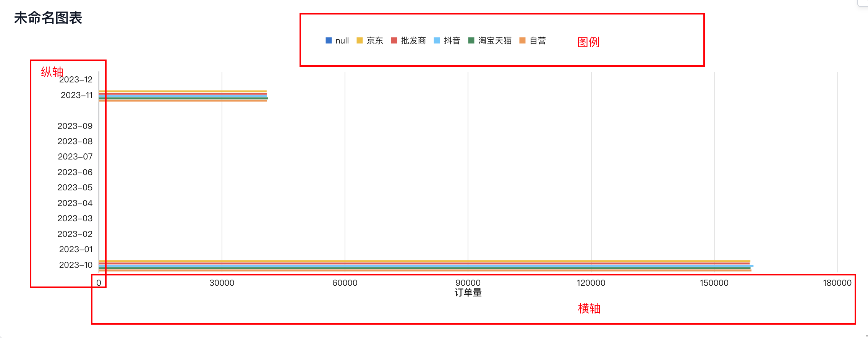The width and height of the screenshot is (868, 338).
Task: Click the 180000 horizontal axis tick label
Action: click(837, 283)
